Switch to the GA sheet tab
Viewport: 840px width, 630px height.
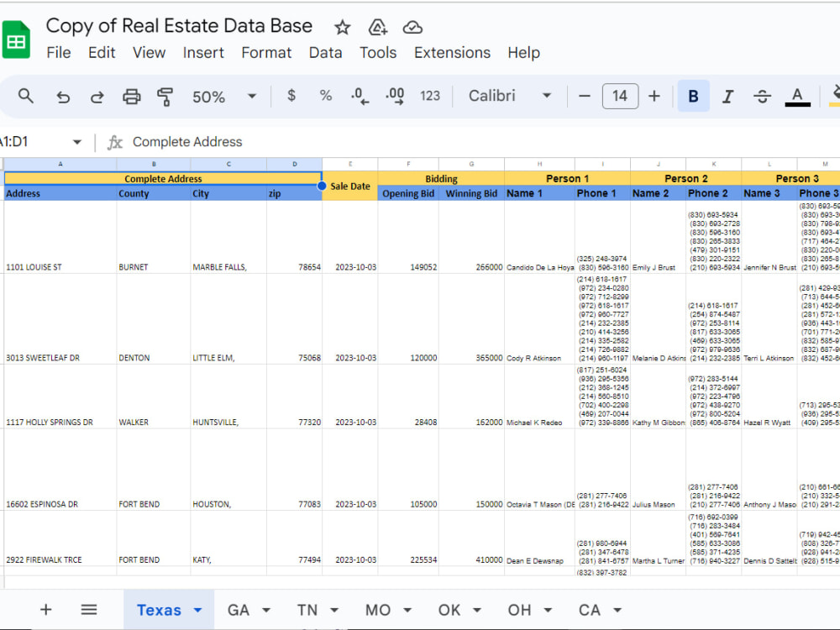(x=236, y=610)
